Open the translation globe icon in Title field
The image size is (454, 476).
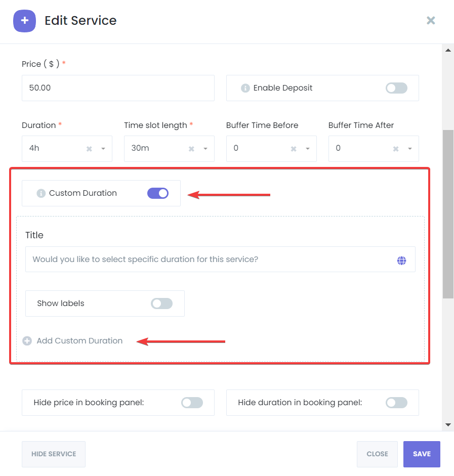pos(401,260)
